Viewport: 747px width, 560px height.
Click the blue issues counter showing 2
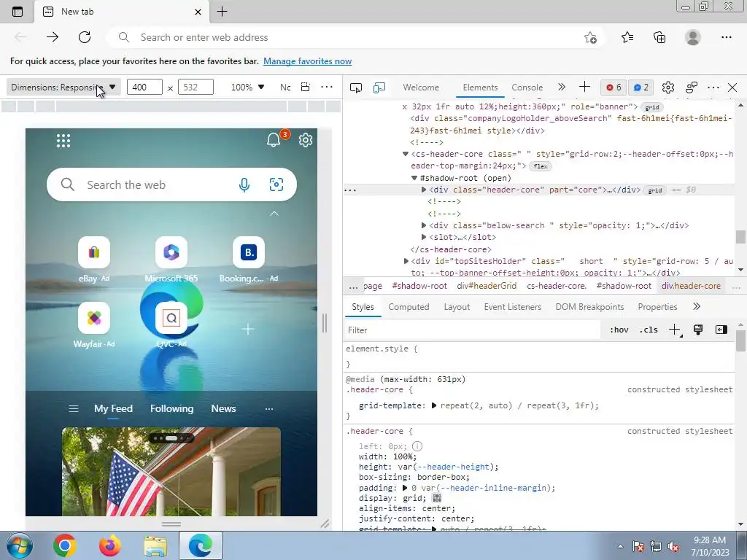click(x=640, y=87)
